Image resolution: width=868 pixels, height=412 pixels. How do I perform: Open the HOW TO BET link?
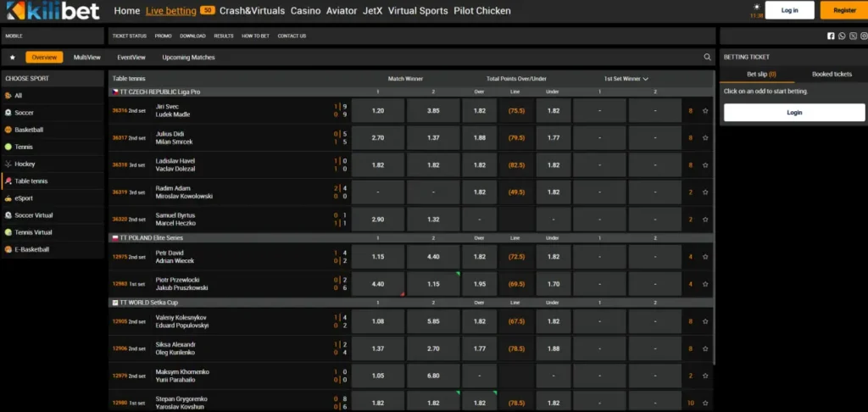click(255, 36)
